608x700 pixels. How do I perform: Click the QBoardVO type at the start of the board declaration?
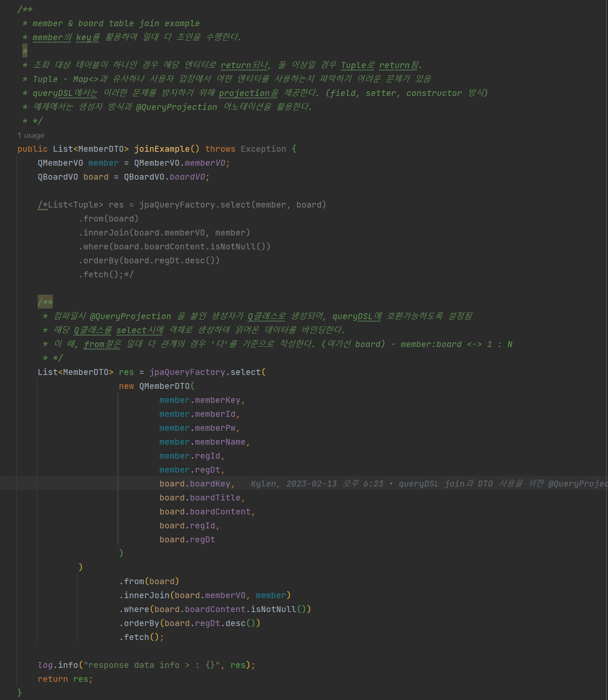coord(58,177)
